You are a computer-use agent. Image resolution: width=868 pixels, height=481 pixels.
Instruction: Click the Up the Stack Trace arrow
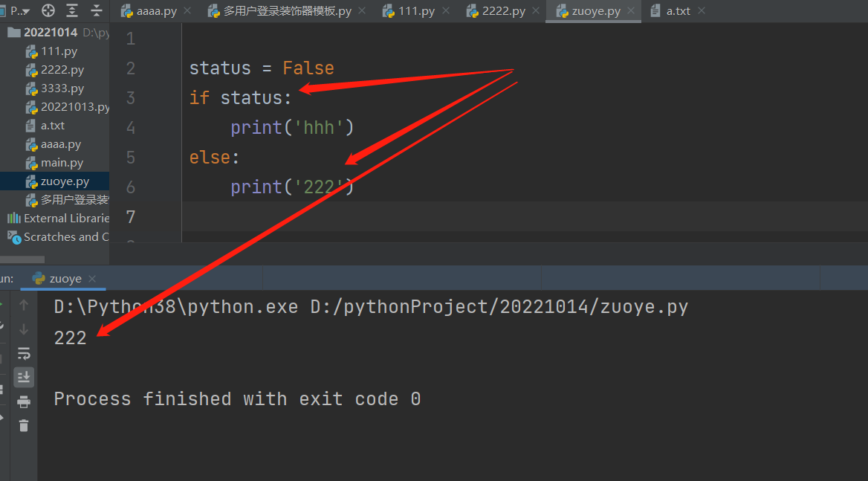tap(24, 305)
